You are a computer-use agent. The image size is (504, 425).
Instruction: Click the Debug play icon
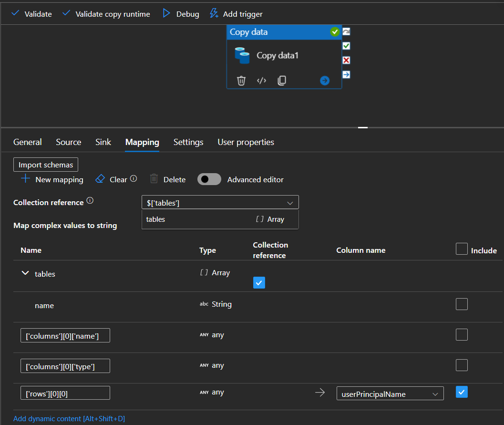166,14
